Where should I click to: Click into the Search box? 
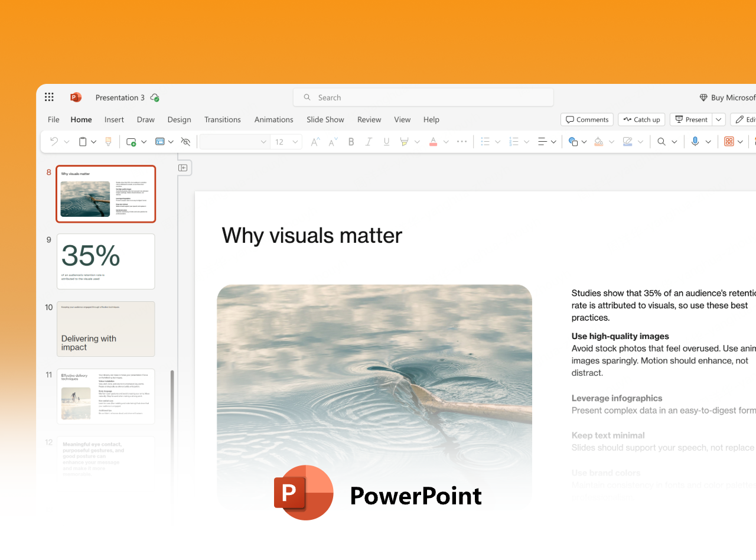(x=423, y=97)
